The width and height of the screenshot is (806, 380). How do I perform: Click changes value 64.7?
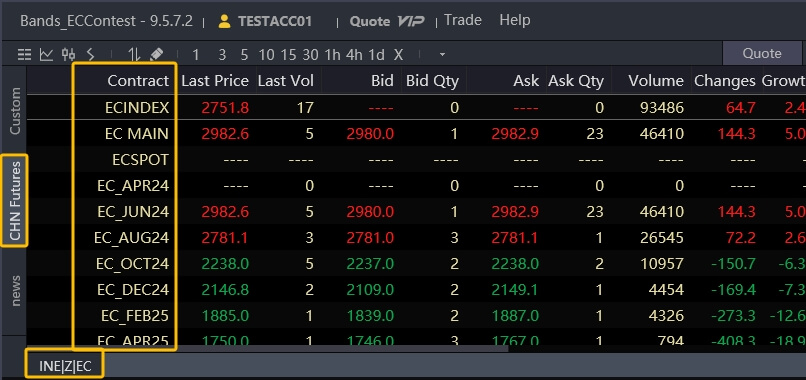click(741, 107)
